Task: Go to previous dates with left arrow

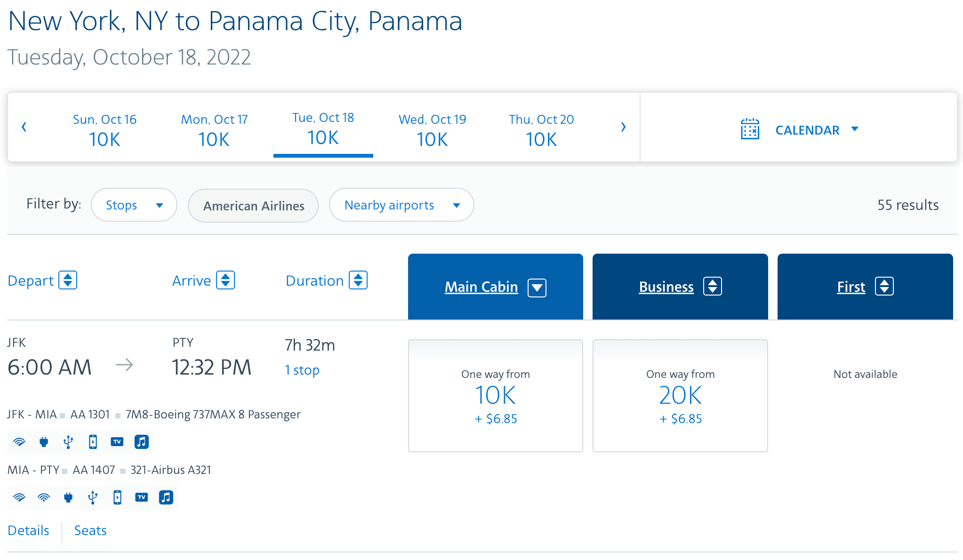Action: (x=24, y=127)
